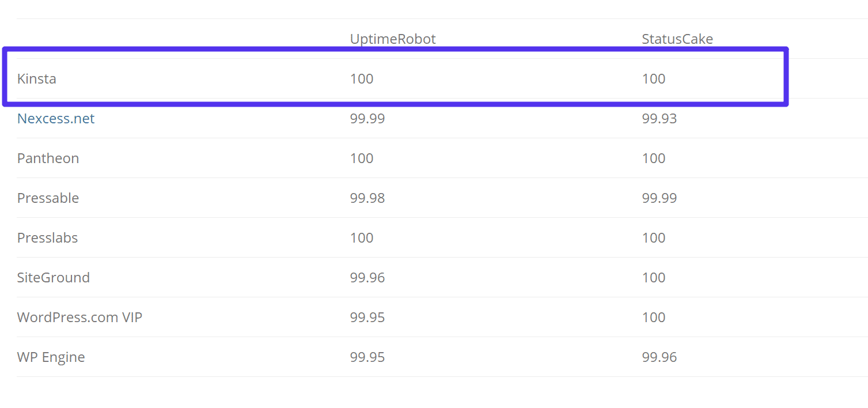
Task: Select SiteGround's 99.96 UptimeRobot value
Action: 367,278
